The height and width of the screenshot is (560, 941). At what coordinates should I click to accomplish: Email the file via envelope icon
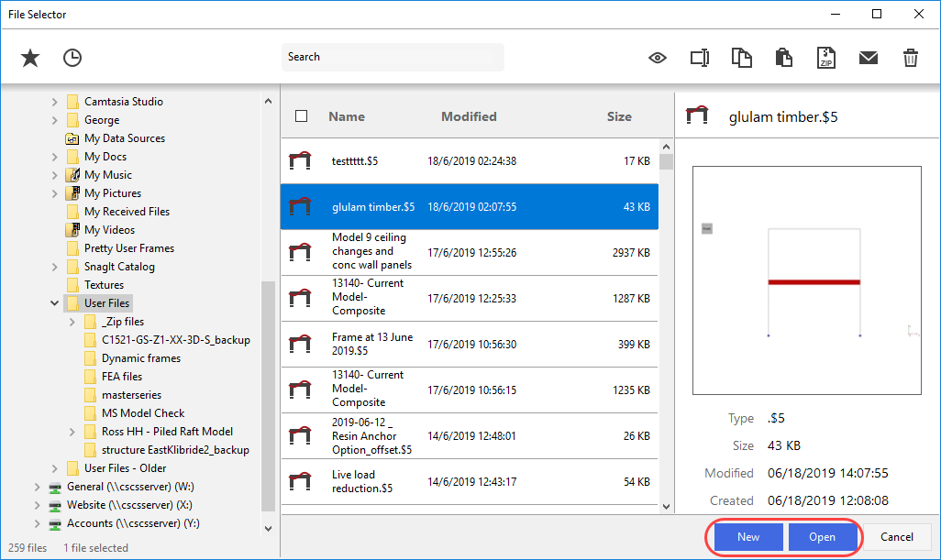[869, 58]
